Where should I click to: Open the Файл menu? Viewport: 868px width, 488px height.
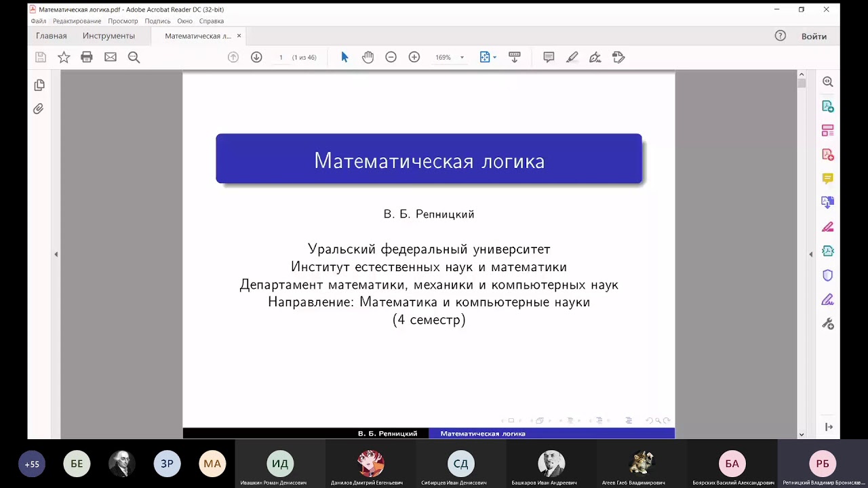tap(39, 21)
